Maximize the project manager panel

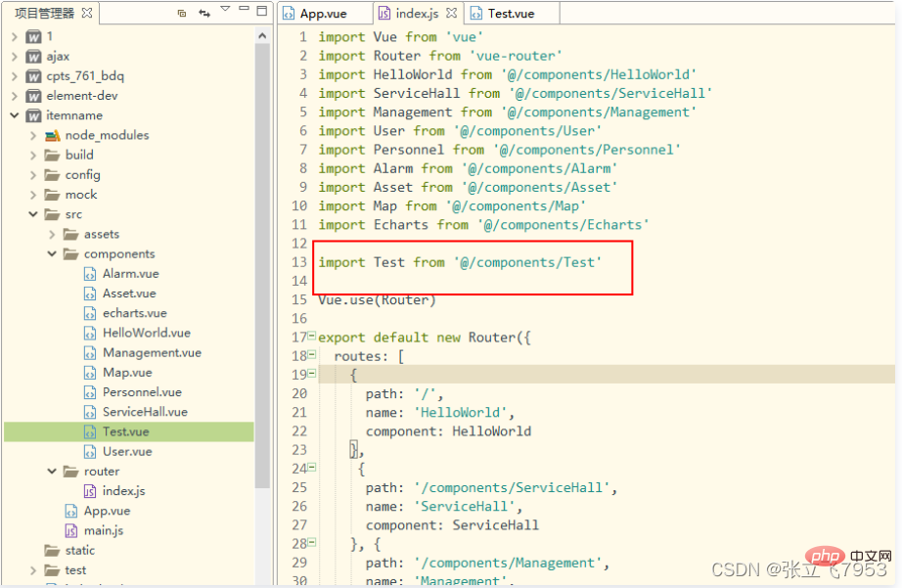[x=262, y=11]
